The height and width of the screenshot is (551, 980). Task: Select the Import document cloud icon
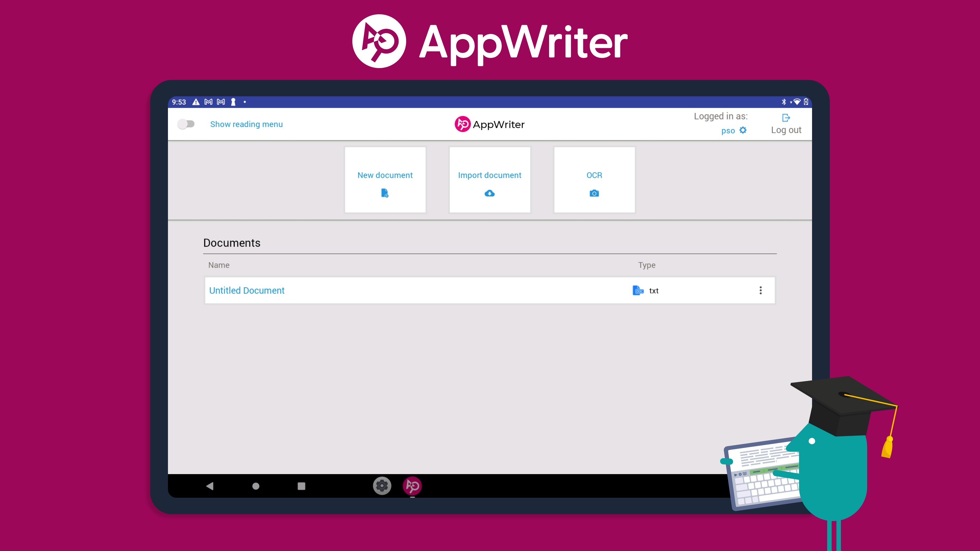pos(490,193)
